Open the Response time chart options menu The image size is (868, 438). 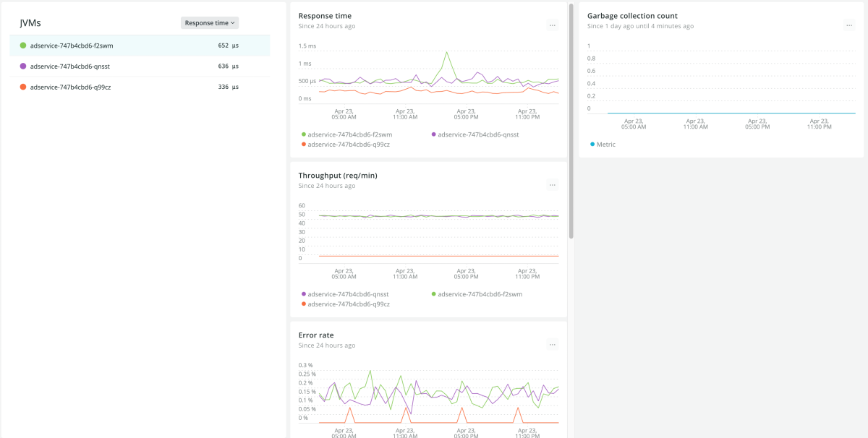[552, 25]
